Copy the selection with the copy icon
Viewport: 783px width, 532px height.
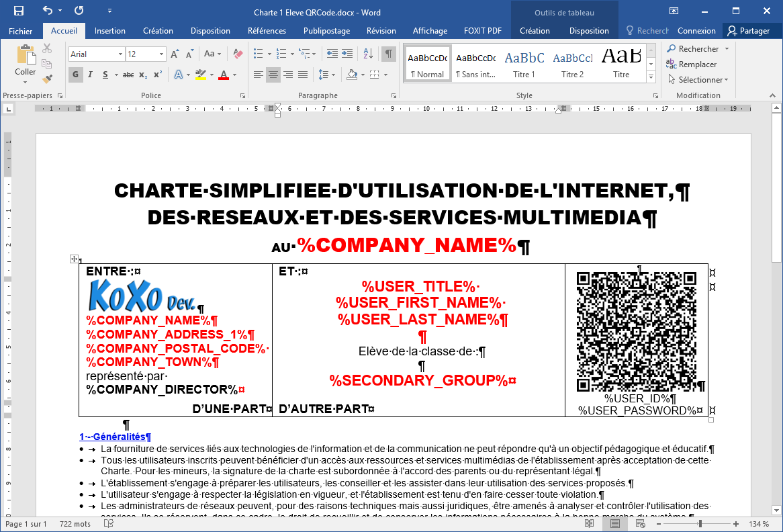47,63
